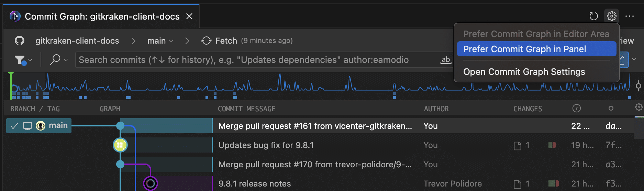Screen dimensions: 644x191
Task: Click the settings gear in the title bar
Action: pos(612,16)
